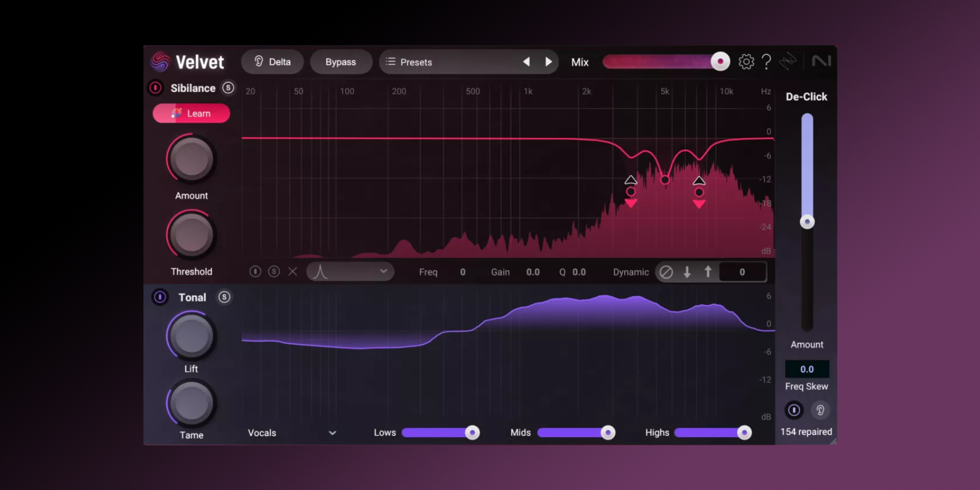Click the Mix slider handle

coord(720,62)
